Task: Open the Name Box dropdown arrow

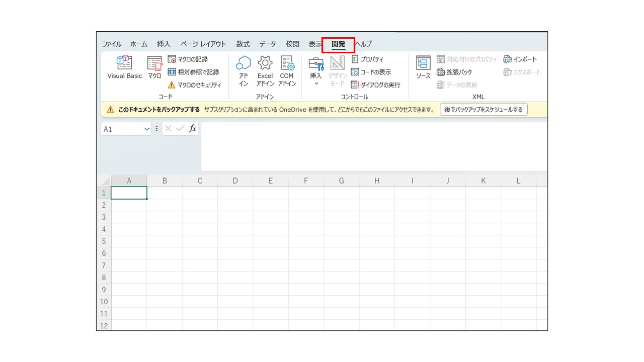Action: click(x=147, y=129)
